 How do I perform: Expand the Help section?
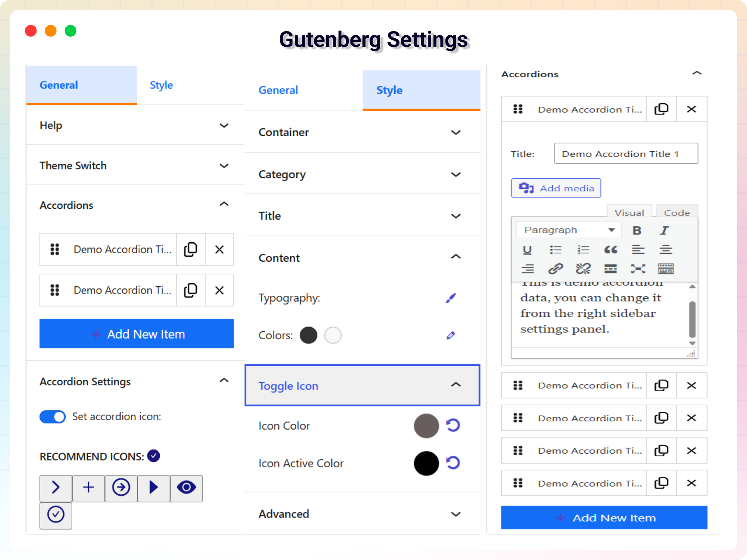tap(135, 126)
